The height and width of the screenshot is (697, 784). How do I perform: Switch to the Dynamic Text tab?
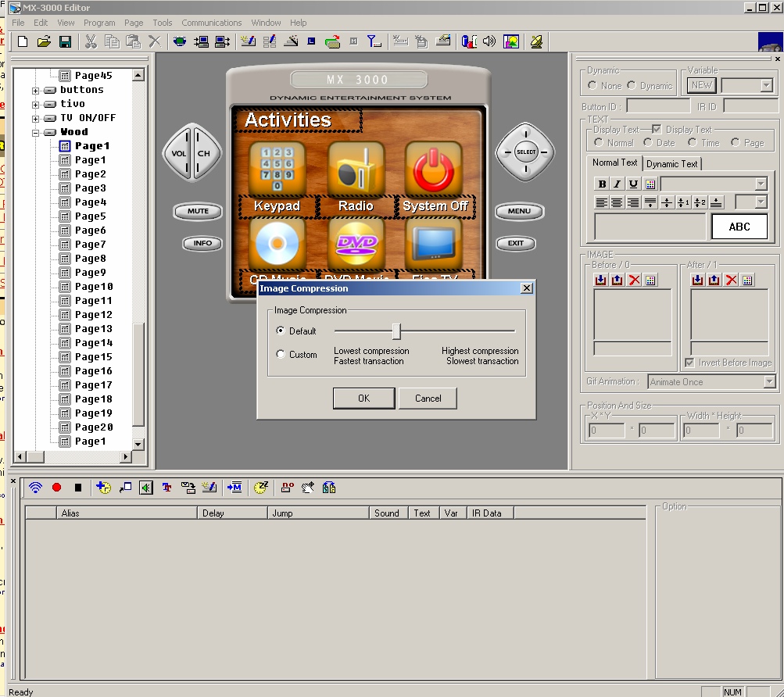[671, 163]
